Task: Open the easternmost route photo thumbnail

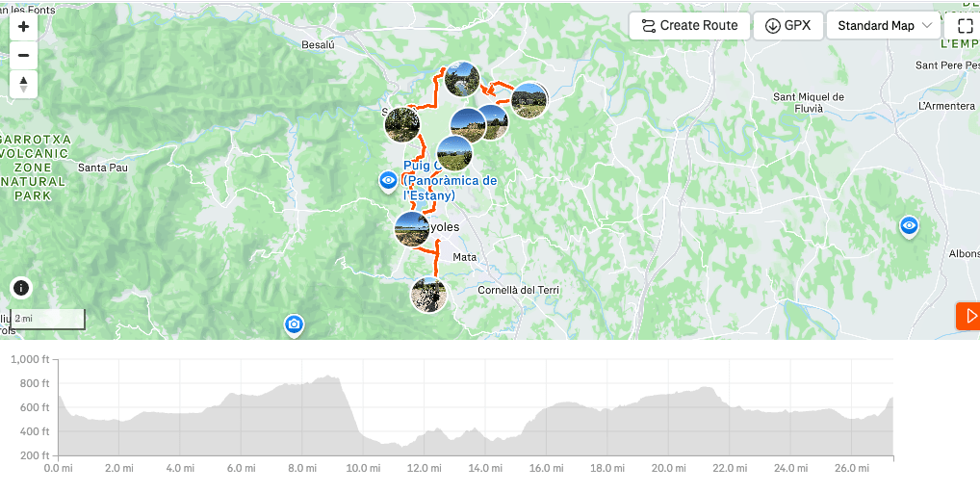Action: coord(529,100)
